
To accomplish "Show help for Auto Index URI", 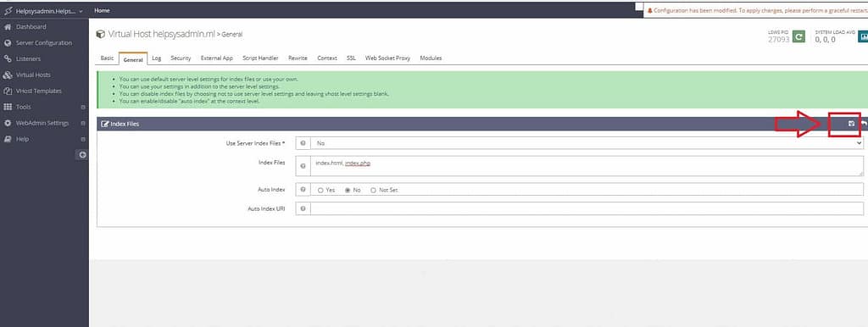I will (303, 208).
